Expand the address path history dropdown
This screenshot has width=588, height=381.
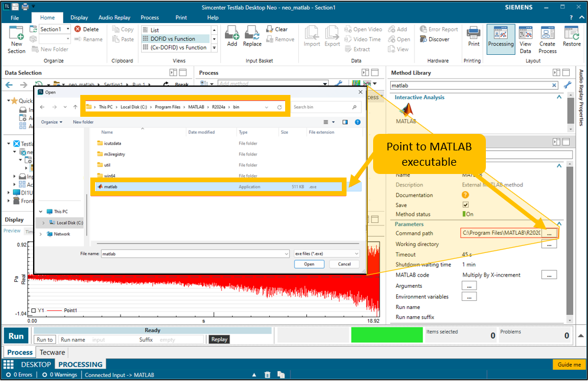point(267,107)
